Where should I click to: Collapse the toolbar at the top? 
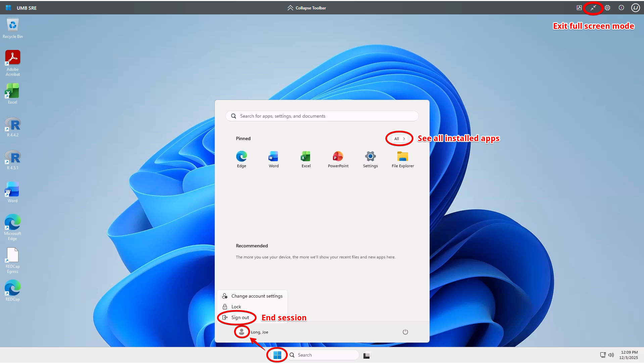tap(307, 8)
